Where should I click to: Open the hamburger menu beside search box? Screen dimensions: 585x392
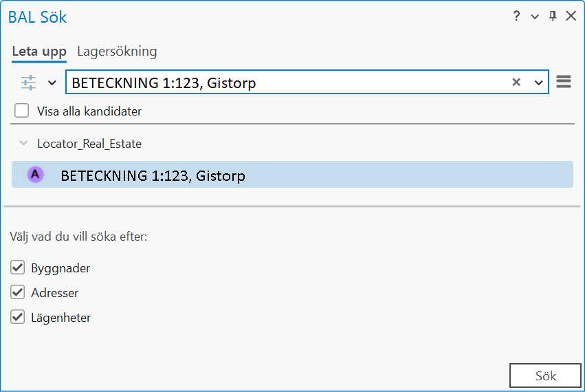(564, 83)
